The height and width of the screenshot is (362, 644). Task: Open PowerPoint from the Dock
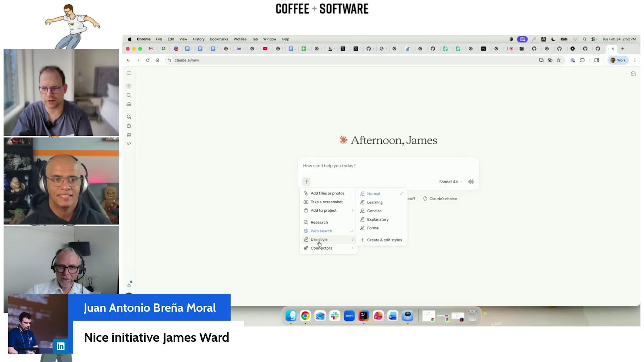pyautogui.click(x=378, y=316)
